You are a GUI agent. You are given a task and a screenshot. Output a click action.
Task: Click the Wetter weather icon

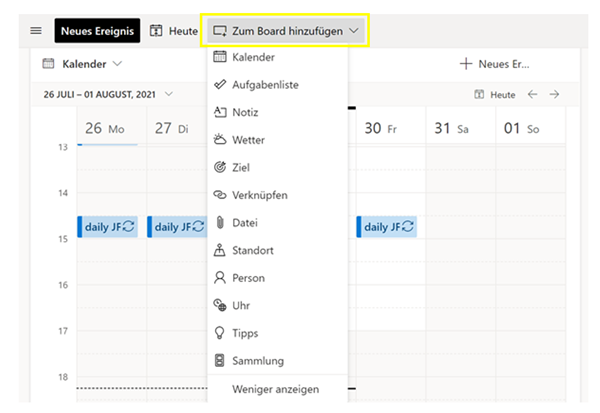click(221, 140)
